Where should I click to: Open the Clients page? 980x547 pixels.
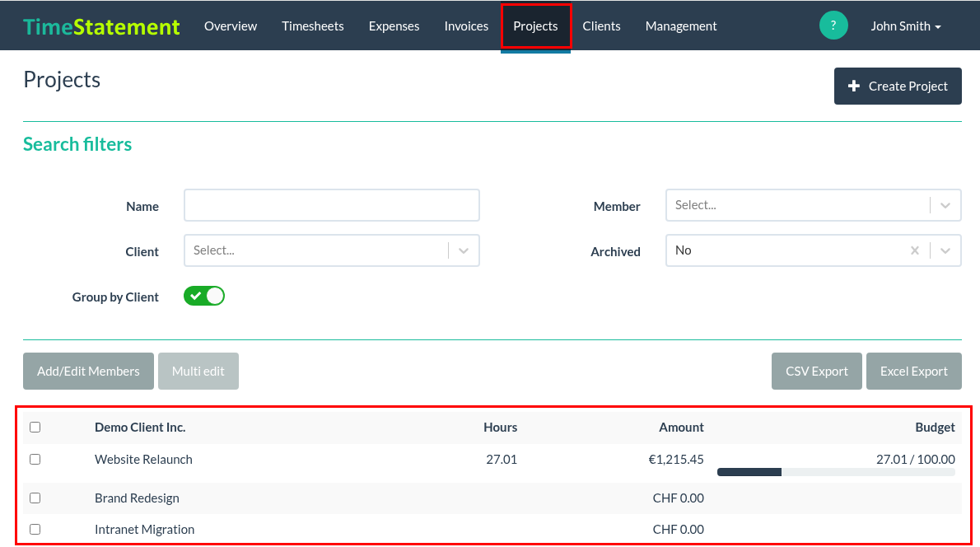pos(601,26)
